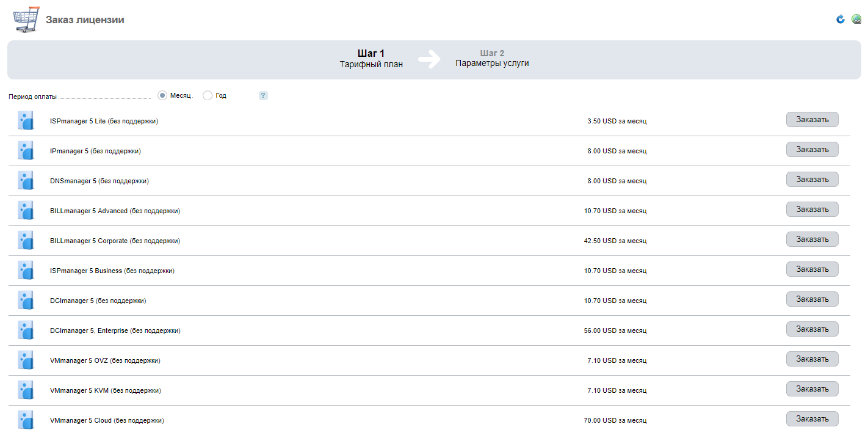The image size is (868, 438).
Task: Click the IPmanager 5 plan name
Action: [x=95, y=151]
